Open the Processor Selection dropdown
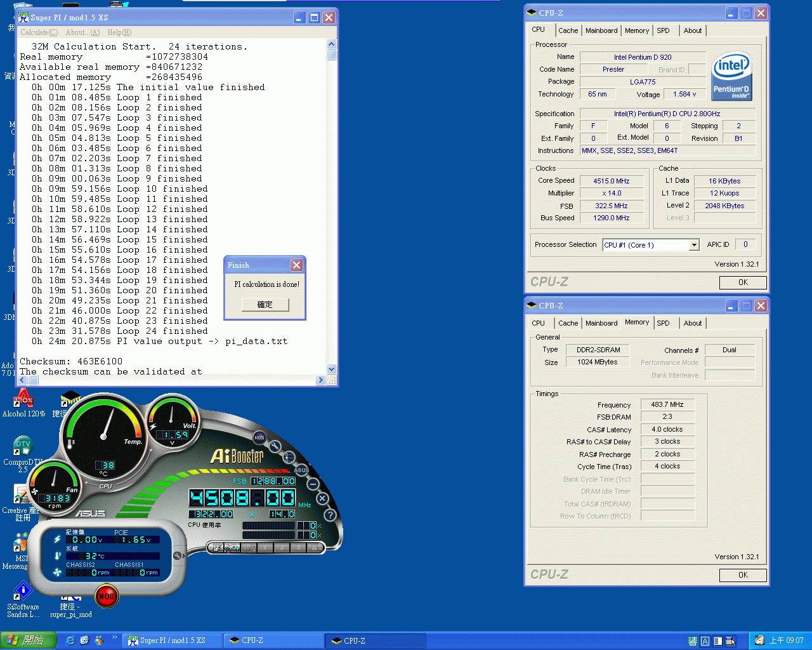The height and width of the screenshot is (650, 812). click(x=694, y=245)
